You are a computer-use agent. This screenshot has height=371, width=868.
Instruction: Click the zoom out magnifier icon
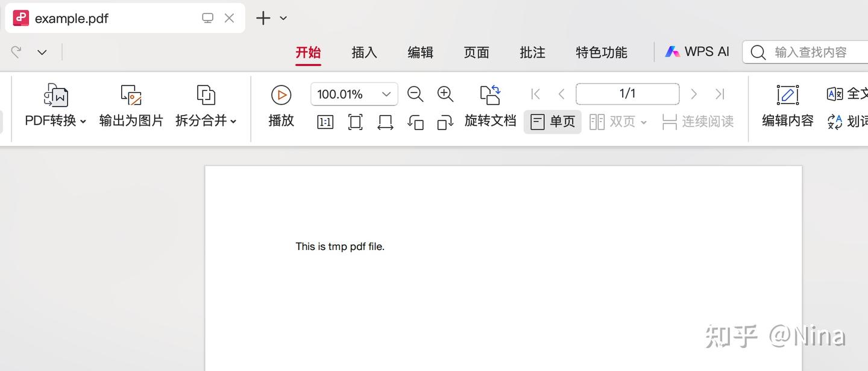click(x=415, y=94)
